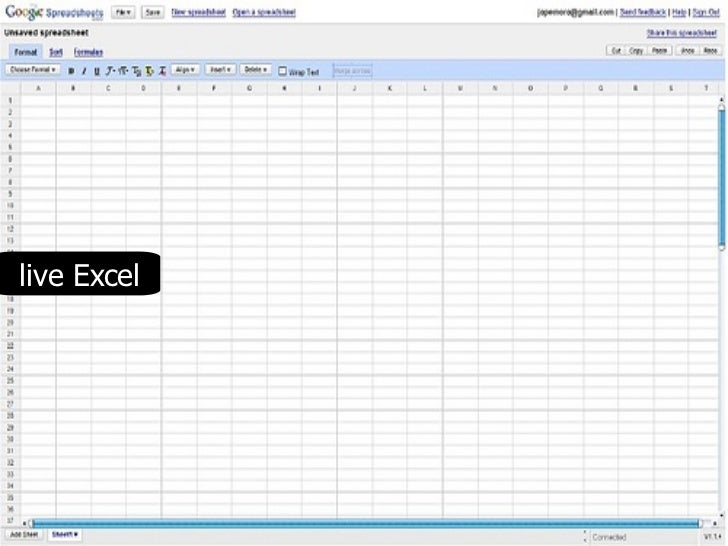Open the Delete dropdown
The width and height of the screenshot is (728, 546).
pos(256,70)
